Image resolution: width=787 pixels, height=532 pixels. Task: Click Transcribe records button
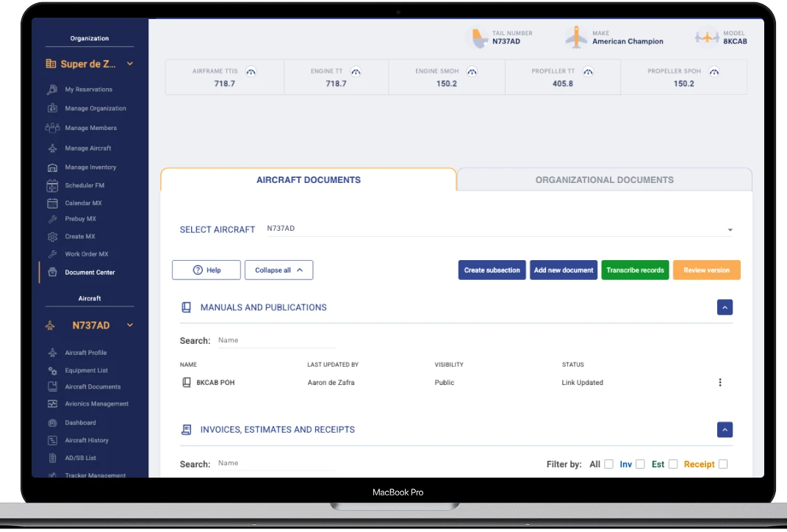pos(635,270)
